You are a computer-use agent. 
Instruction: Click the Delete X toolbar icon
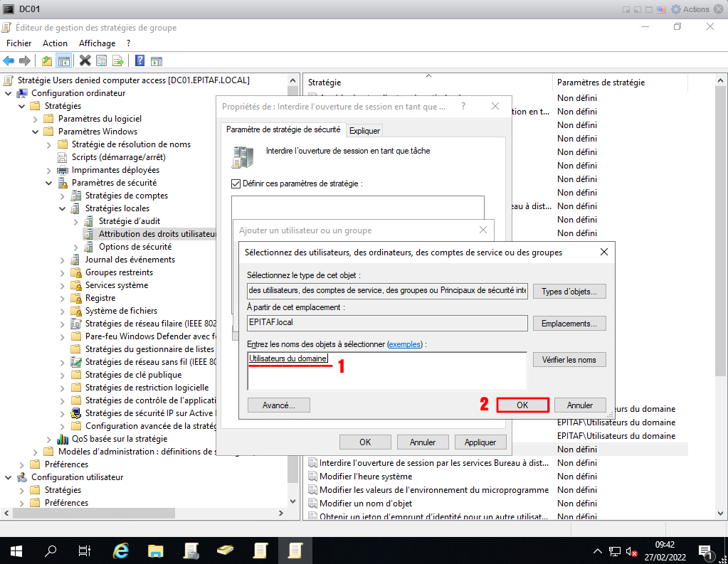point(85,61)
